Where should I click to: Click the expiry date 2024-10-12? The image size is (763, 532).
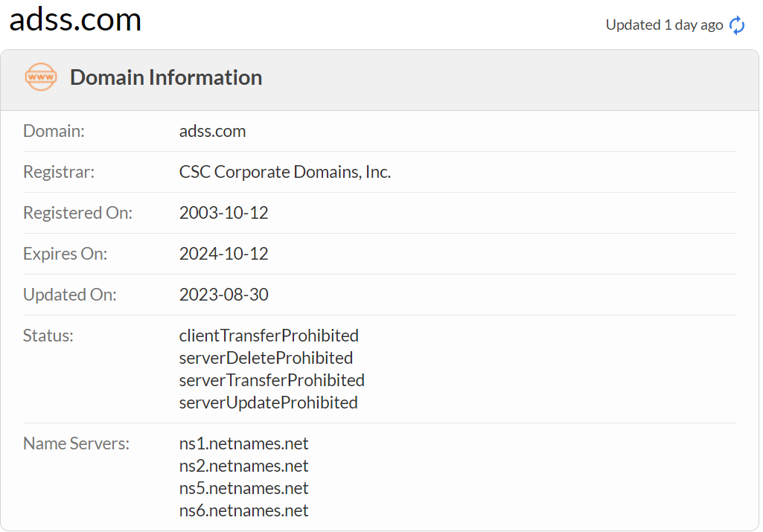click(223, 254)
